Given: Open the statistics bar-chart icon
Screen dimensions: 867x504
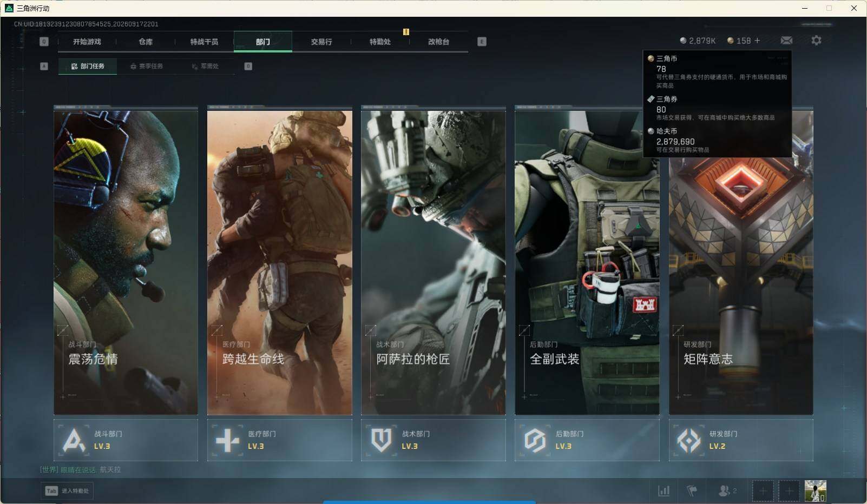Looking at the screenshot, I should (664, 490).
